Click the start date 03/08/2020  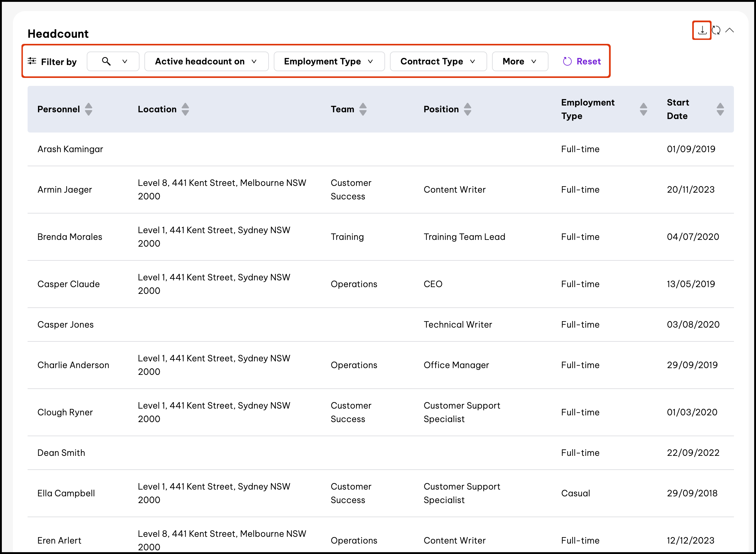tap(693, 325)
